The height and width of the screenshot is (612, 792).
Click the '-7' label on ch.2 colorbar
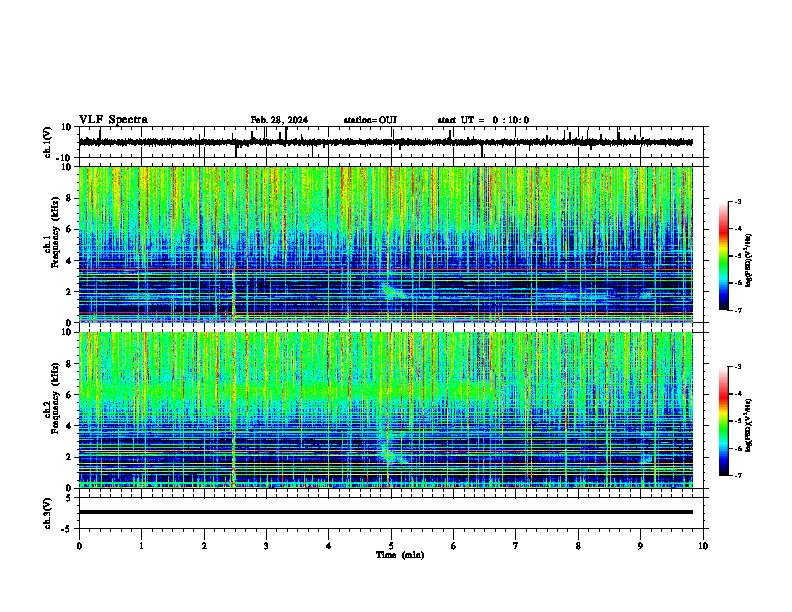(738, 475)
